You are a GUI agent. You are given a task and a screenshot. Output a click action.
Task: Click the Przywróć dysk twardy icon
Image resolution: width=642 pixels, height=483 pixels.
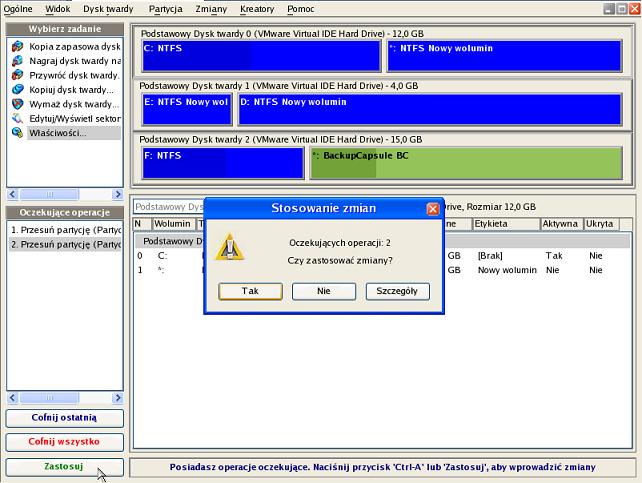click(17, 75)
